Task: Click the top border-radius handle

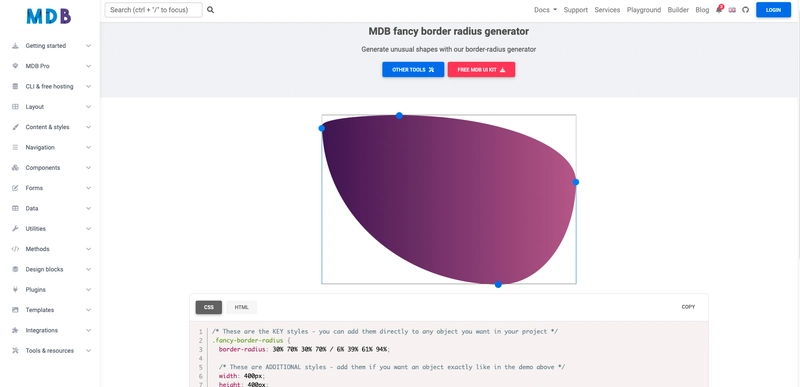Action: pyautogui.click(x=399, y=116)
